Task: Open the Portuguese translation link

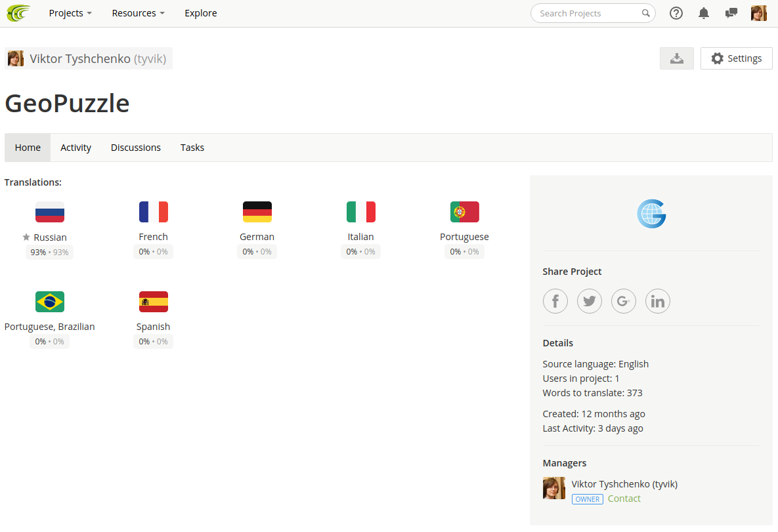Action: pyautogui.click(x=464, y=237)
